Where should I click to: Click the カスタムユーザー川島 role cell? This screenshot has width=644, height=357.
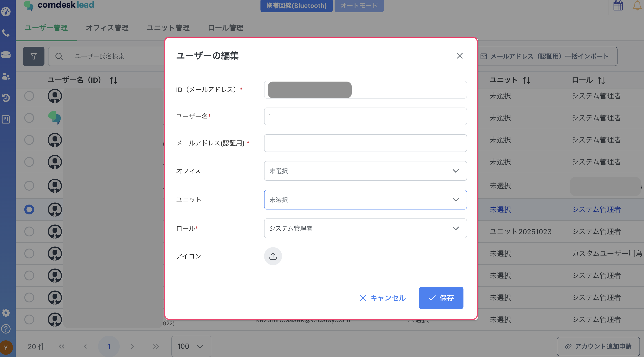[607, 253]
